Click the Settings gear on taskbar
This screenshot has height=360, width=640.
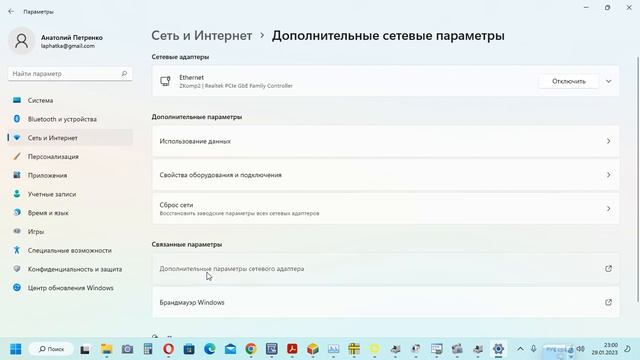(x=498, y=349)
